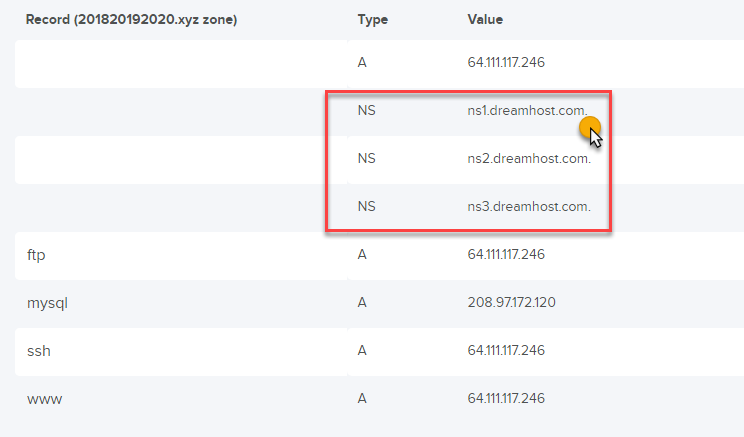Image resolution: width=744 pixels, height=437 pixels.
Task: Click the NS type beside ns3.dreamhost.com.
Action: pyautogui.click(x=366, y=207)
